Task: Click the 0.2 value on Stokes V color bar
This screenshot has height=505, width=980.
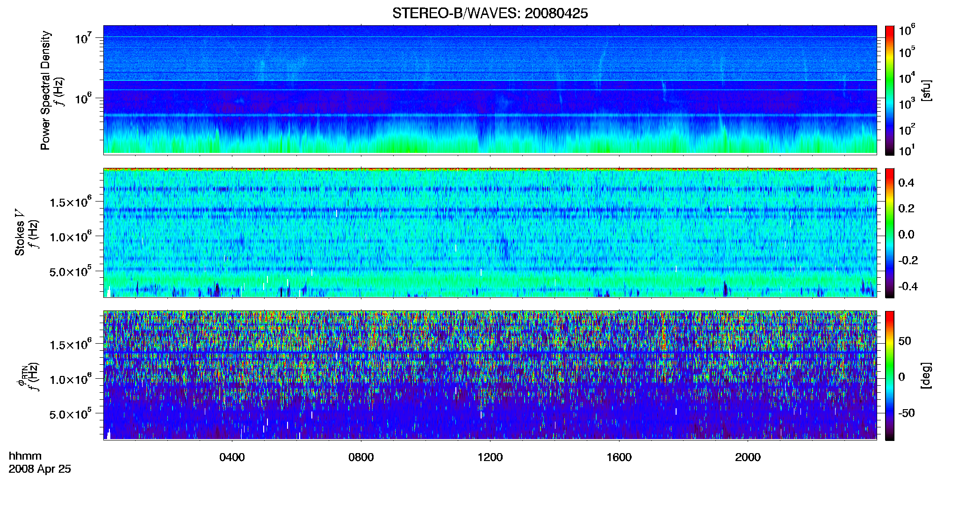Action: click(906, 209)
